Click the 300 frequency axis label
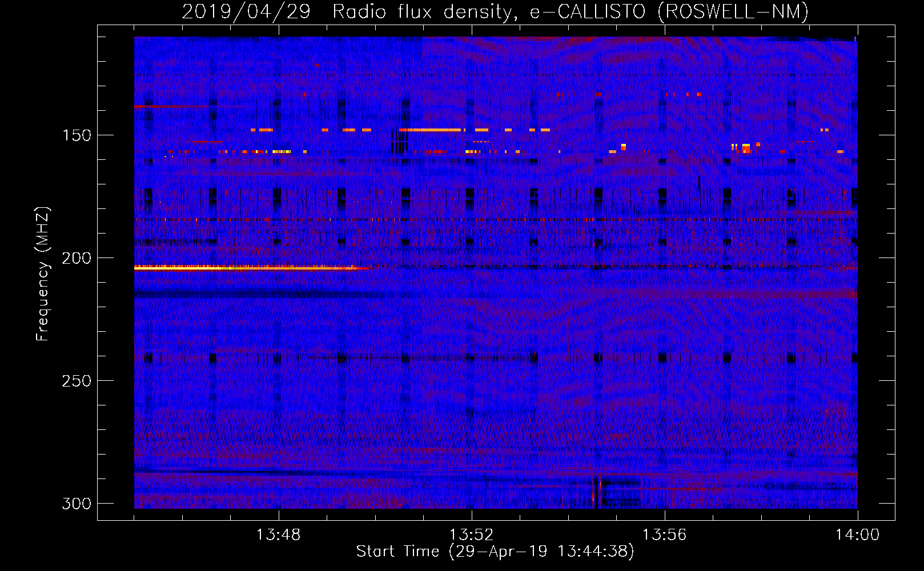924x571 pixels. 77,504
